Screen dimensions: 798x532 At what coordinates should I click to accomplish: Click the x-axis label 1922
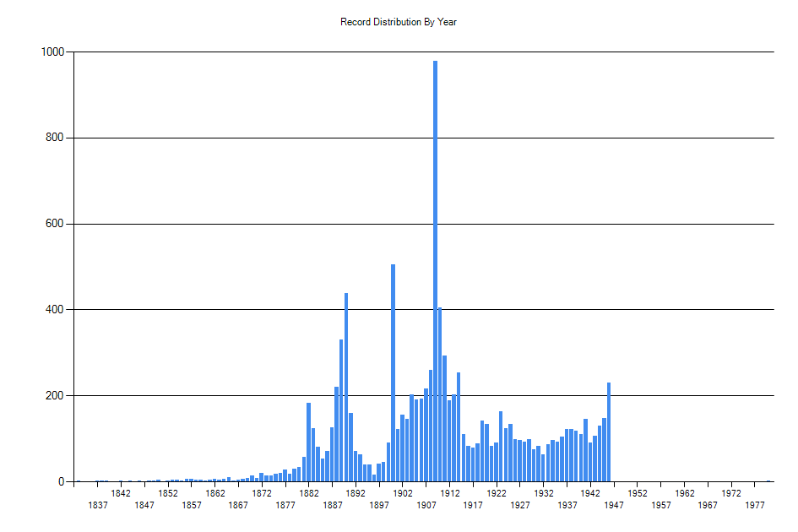pos(497,493)
